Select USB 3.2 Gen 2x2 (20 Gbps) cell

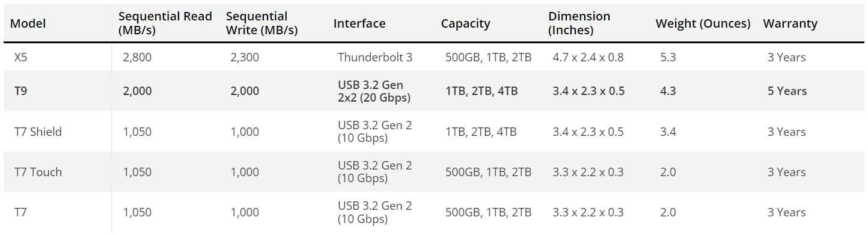(374, 91)
